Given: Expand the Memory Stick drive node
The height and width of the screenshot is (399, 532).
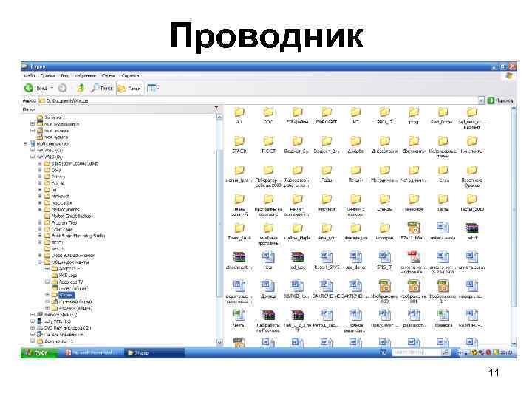Looking at the screenshot, I should coord(33,315).
